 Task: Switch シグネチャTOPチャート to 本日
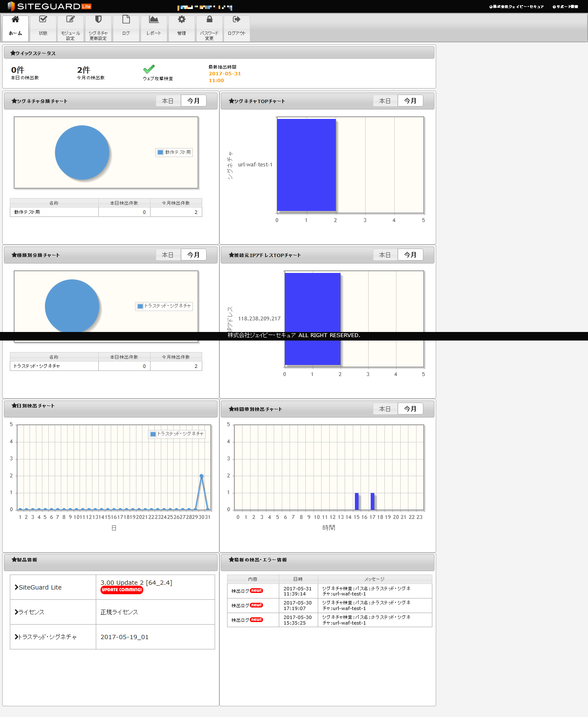[385, 101]
